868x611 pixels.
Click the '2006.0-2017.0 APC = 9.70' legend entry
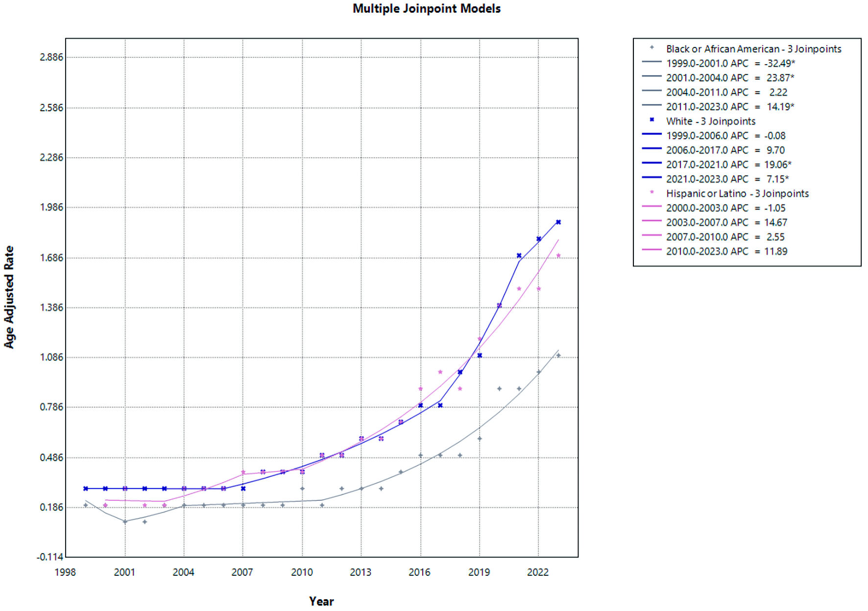coord(725,150)
